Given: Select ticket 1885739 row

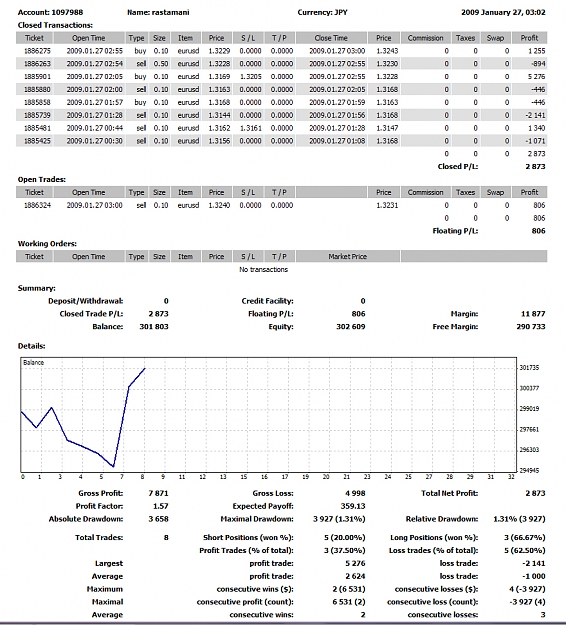Looking at the screenshot, I should (x=281, y=115).
